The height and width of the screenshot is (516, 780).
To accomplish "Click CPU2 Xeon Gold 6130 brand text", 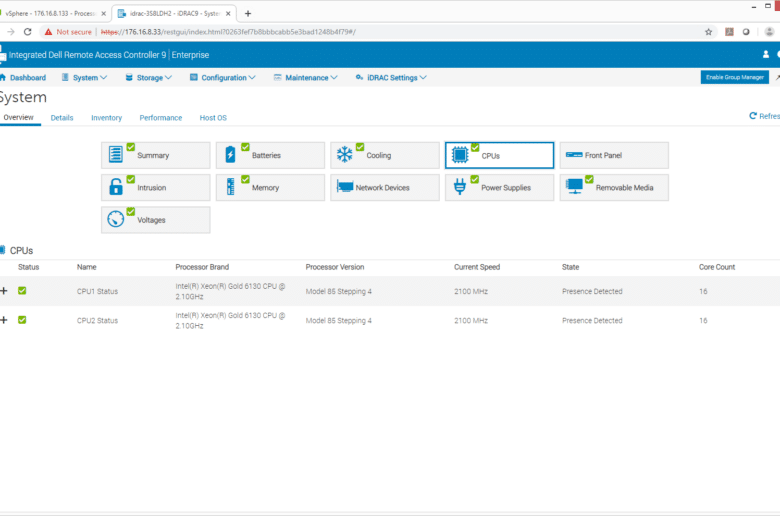I will (230, 320).
